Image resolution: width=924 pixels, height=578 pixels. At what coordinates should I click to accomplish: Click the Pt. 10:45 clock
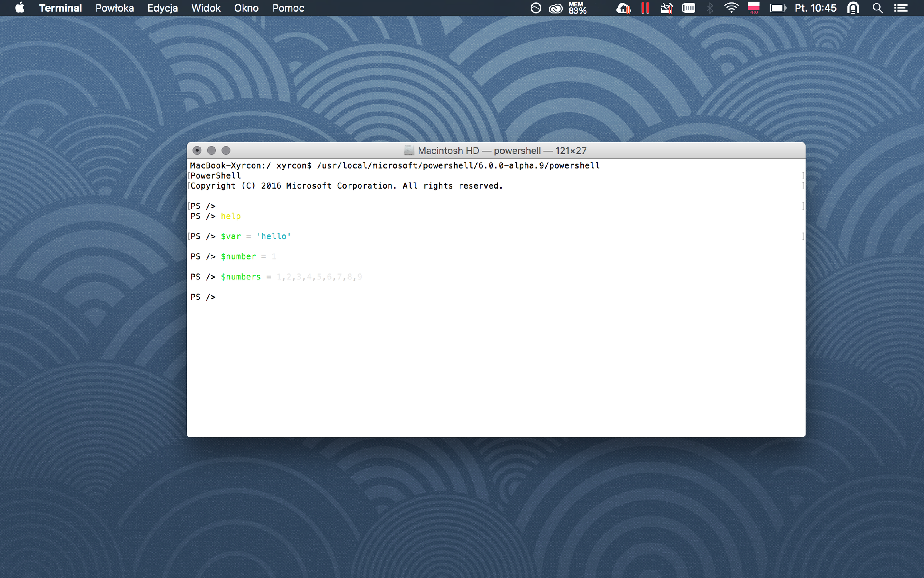pos(815,8)
